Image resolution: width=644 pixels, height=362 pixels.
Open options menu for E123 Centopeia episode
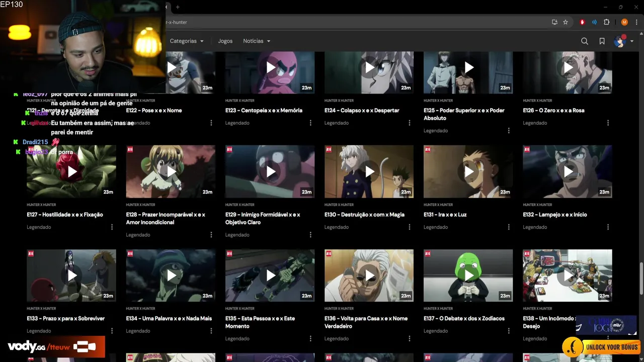click(310, 123)
